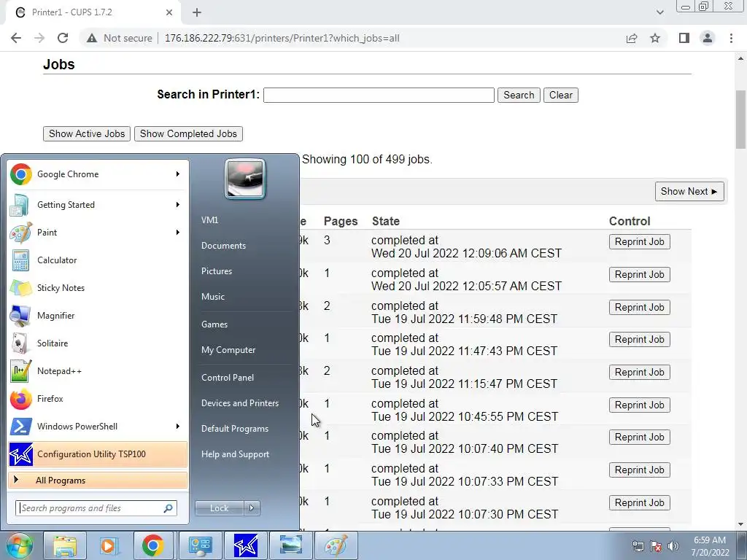The width and height of the screenshot is (747, 560).
Task: Open Control Panel from Start menu
Action: coord(228,378)
